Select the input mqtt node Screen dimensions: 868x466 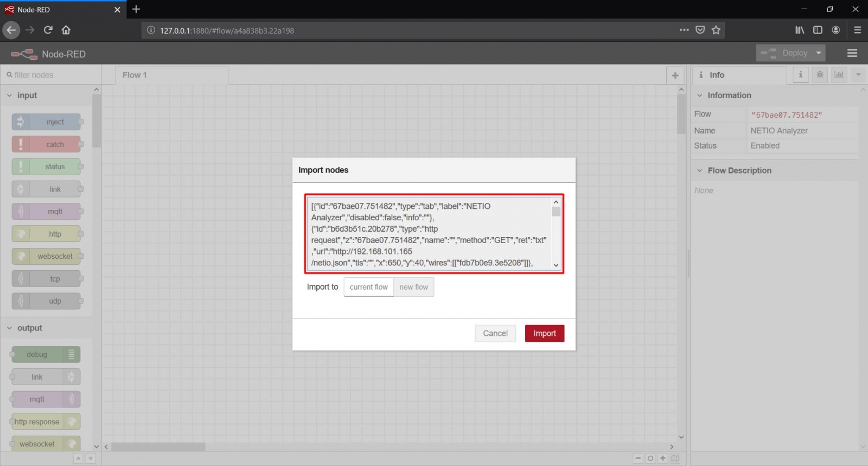47,212
